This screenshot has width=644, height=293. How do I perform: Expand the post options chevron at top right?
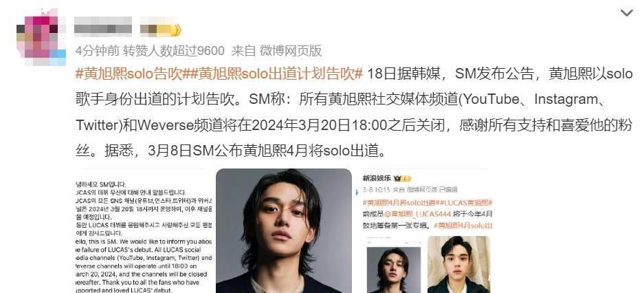click(x=626, y=13)
